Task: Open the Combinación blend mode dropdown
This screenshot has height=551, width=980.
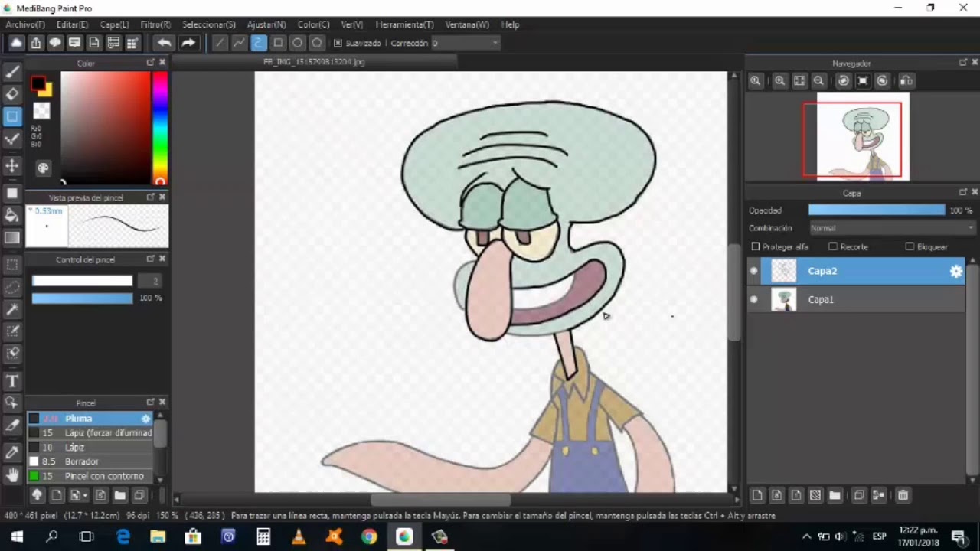Action: [x=892, y=228]
